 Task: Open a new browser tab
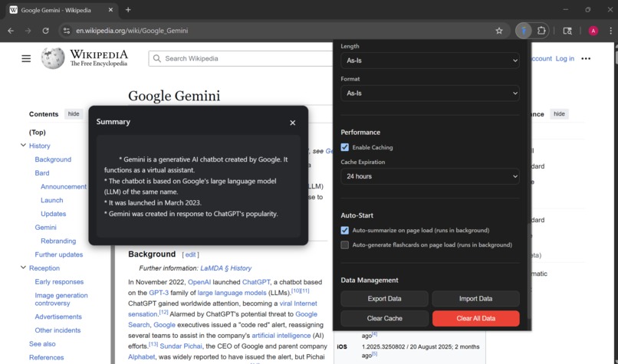click(x=128, y=10)
